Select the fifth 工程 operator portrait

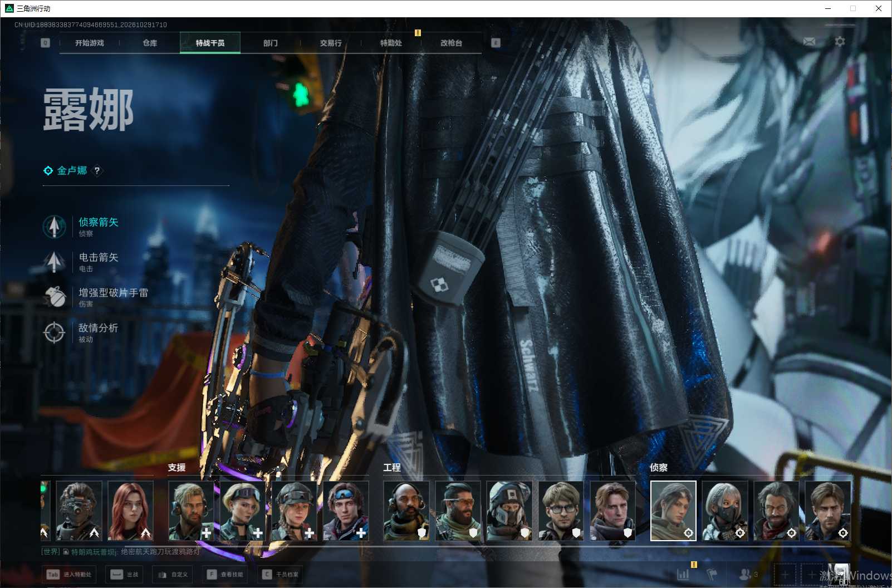pyautogui.click(x=612, y=511)
